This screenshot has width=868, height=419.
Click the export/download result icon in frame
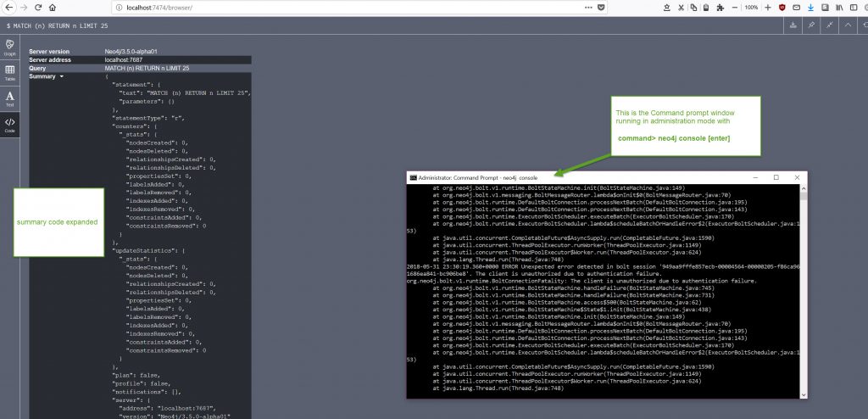click(x=793, y=25)
